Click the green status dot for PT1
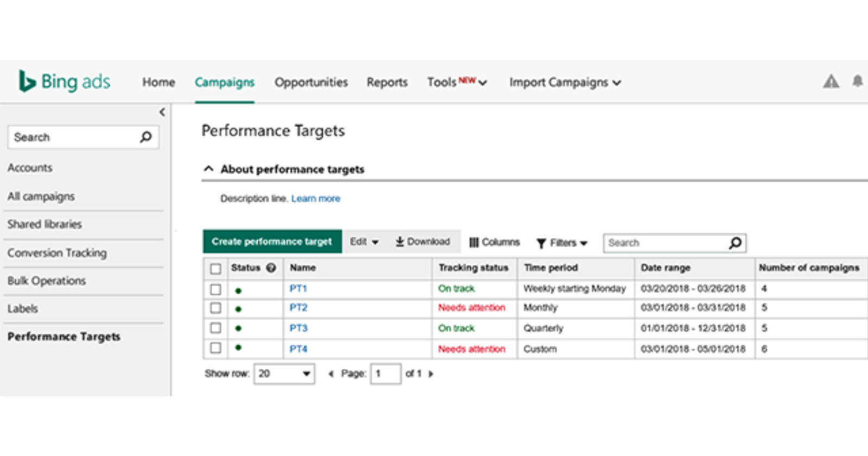Image resolution: width=868 pixels, height=456 pixels. pyautogui.click(x=238, y=290)
